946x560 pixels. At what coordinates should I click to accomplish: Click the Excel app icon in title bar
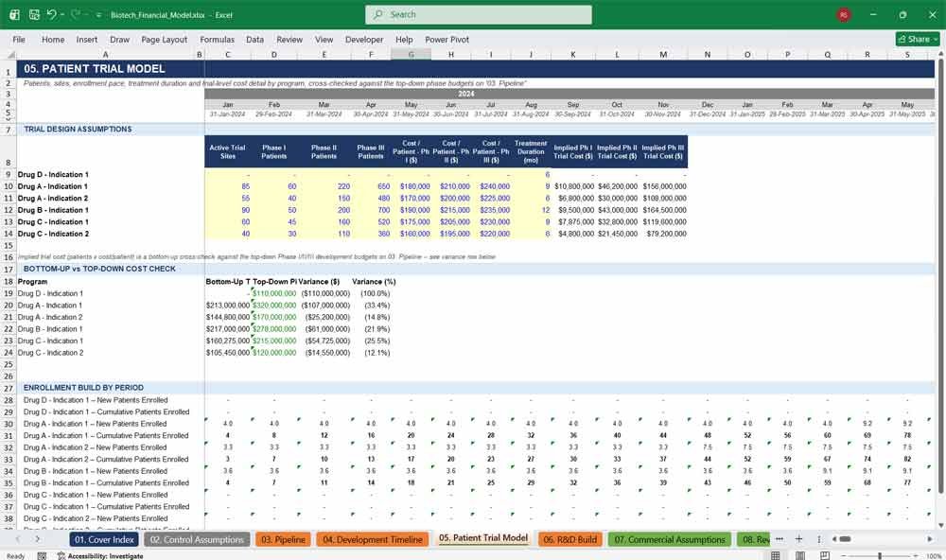click(x=14, y=14)
